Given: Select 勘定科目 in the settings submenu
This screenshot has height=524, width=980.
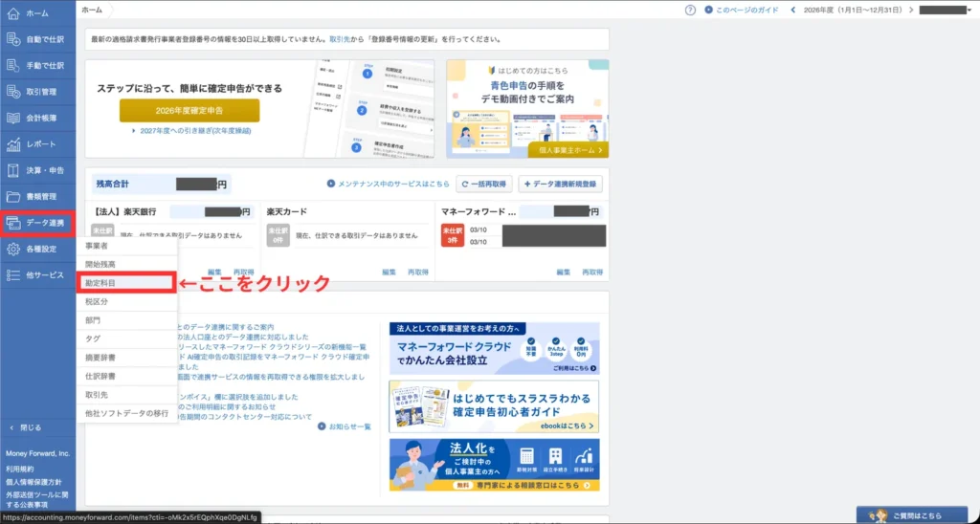Looking at the screenshot, I should (x=127, y=283).
